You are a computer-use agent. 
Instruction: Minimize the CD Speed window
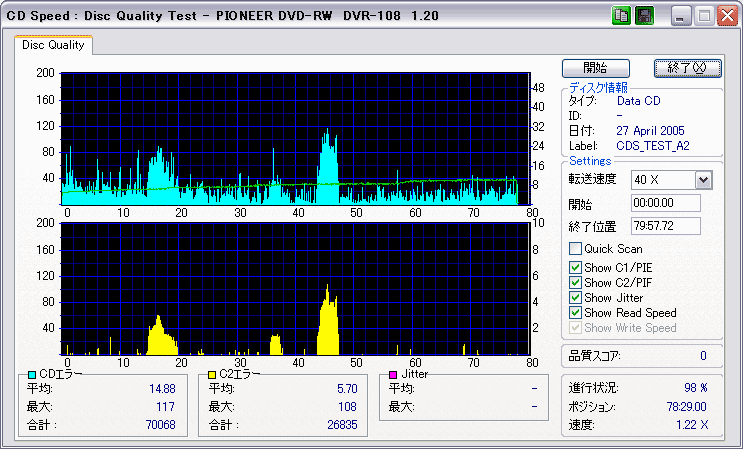point(680,16)
